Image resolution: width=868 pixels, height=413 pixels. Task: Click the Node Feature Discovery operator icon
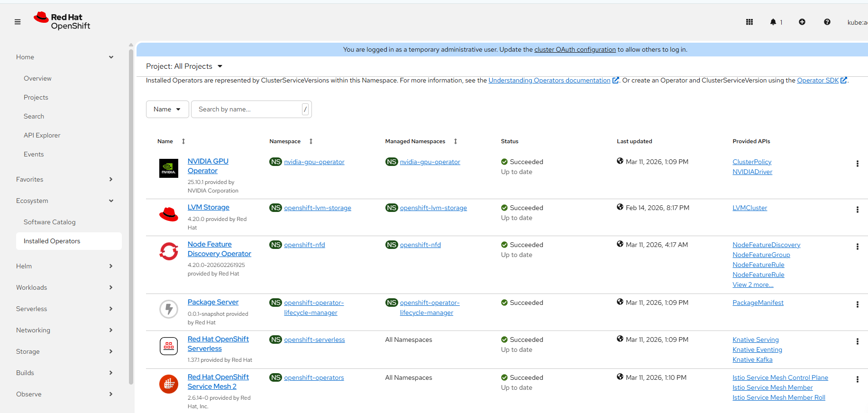(x=169, y=251)
